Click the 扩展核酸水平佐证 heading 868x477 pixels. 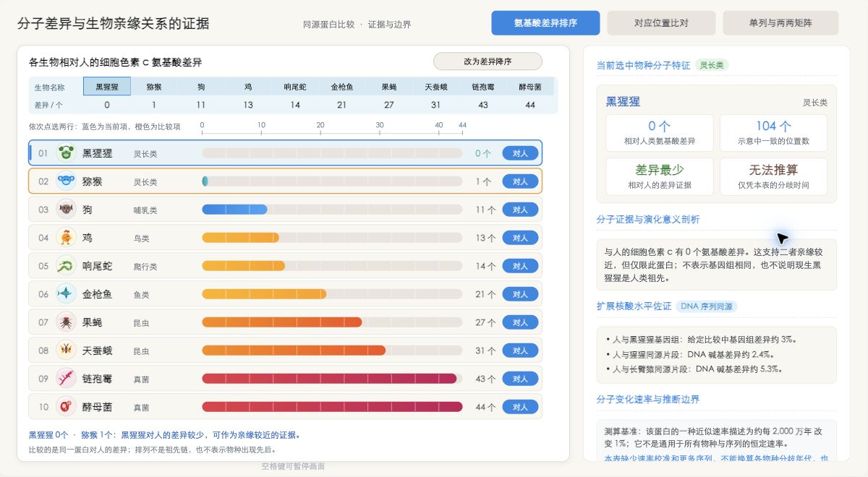point(634,306)
